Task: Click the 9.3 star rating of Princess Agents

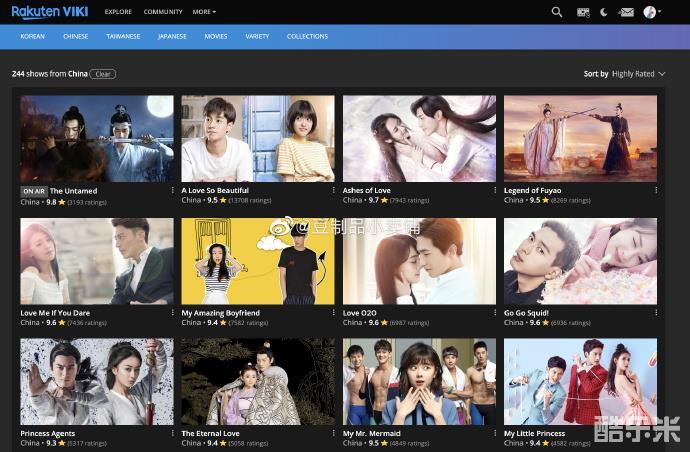Action: point(56,443)
